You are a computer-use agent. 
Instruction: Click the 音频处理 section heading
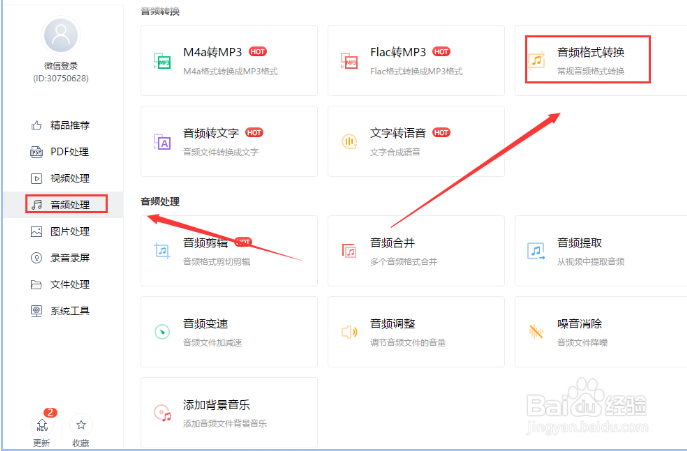pos(160,202)
